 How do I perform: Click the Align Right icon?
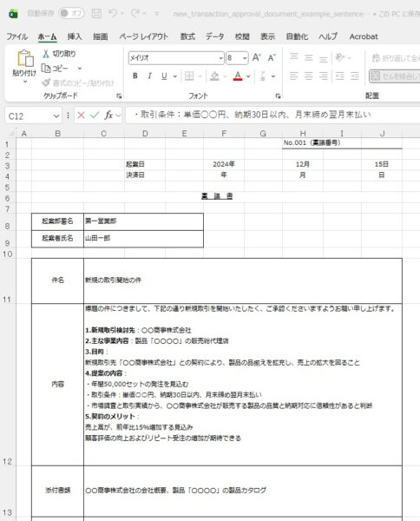324,76
